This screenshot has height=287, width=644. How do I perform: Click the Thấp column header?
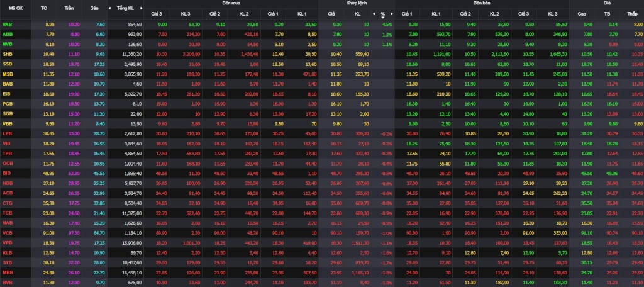632,14
